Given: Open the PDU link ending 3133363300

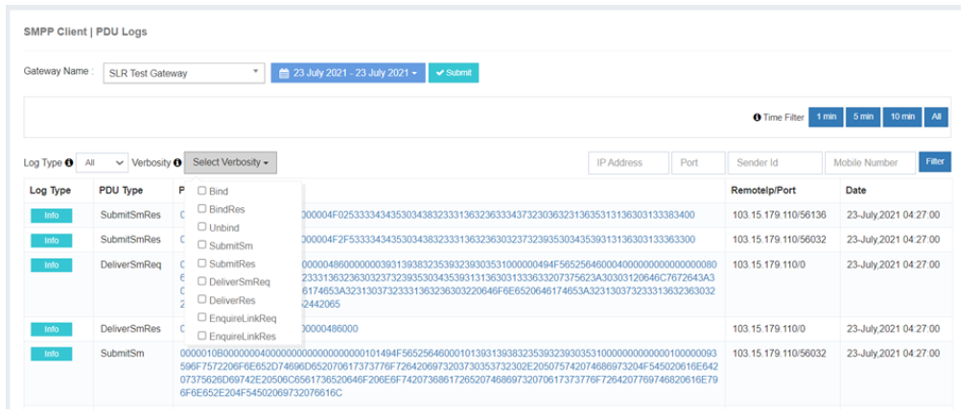Looking at the screenshot, I should pyautogui.click(x=498, y=240).
